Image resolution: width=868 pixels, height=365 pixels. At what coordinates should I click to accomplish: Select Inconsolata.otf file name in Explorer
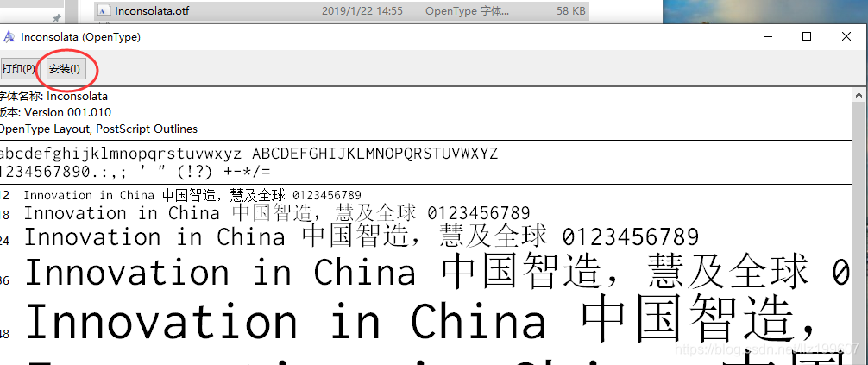click(152, 11)
